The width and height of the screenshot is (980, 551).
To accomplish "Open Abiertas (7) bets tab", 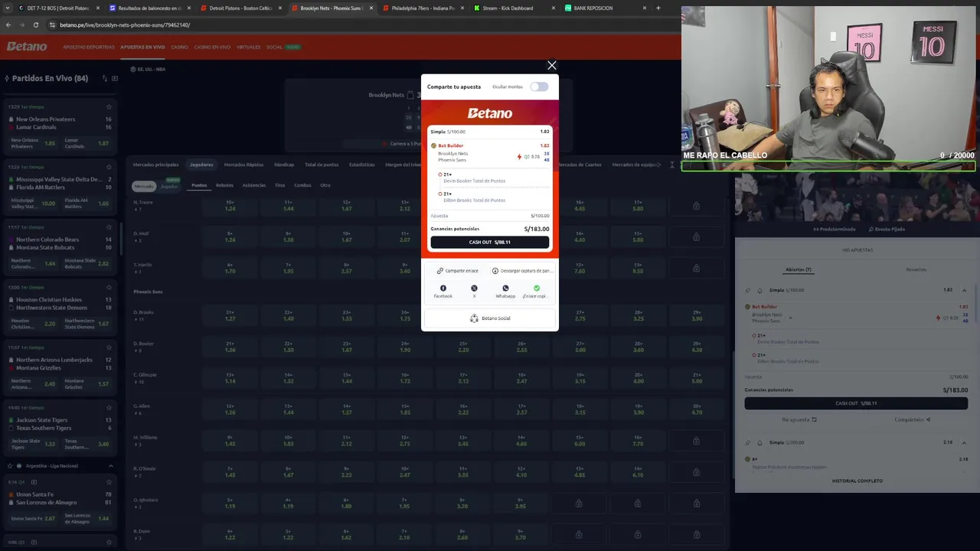I will [x=798, y=269].
